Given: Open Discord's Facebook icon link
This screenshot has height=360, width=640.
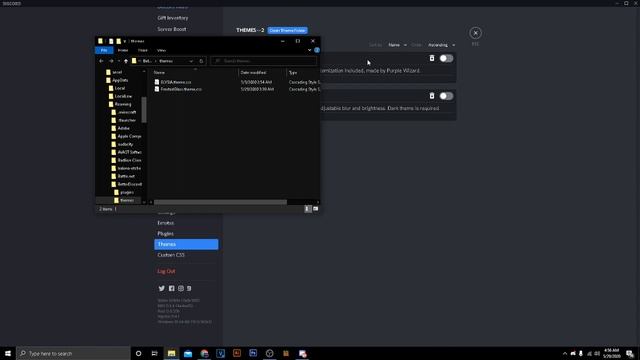Looking at the screenshot, I should [x=171, y=288].
